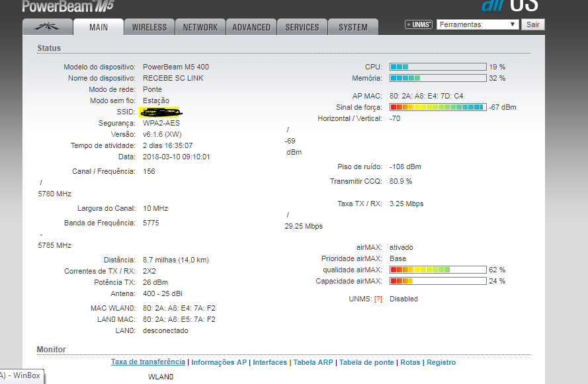
Task: Open Taxa de transferência monitor link
Action: pyautogui.click(x=148, y=362)
